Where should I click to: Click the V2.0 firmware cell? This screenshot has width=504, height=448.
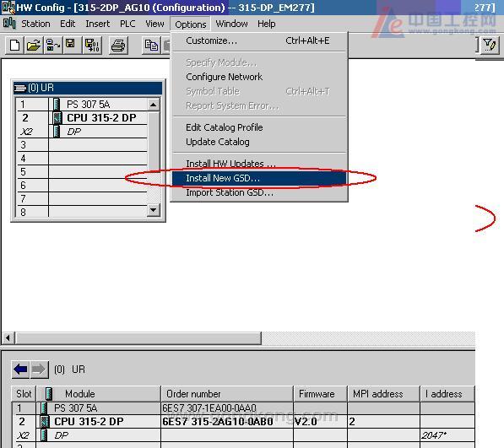321,421
